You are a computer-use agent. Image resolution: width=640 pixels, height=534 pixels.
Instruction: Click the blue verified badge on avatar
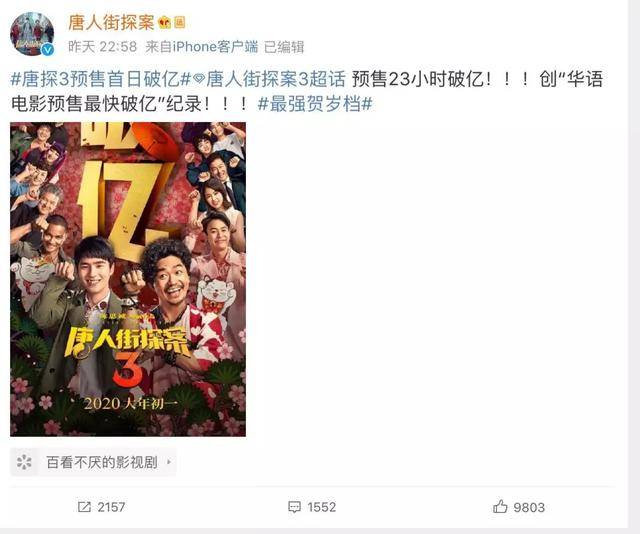click(x=48, y=50)
